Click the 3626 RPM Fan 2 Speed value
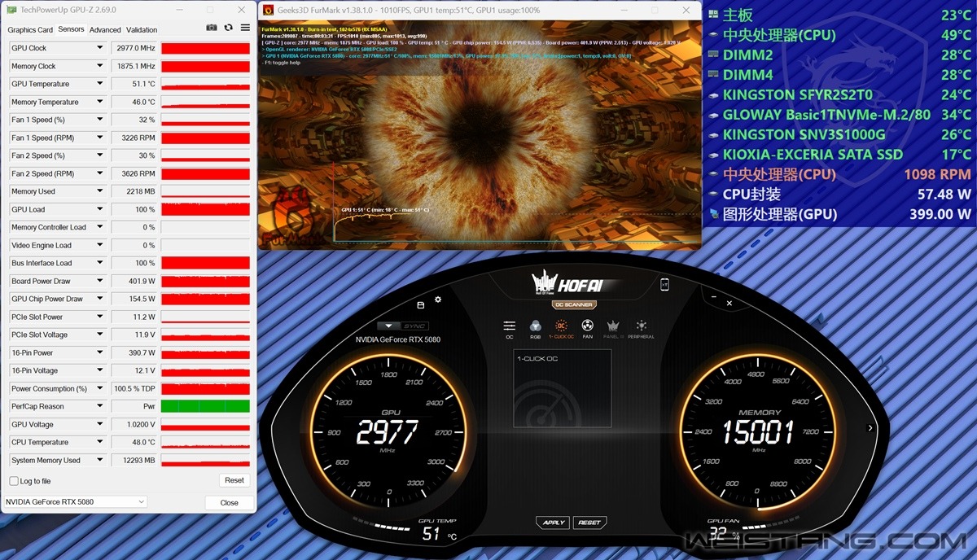The image size is (977, 560). pos(134,173)
